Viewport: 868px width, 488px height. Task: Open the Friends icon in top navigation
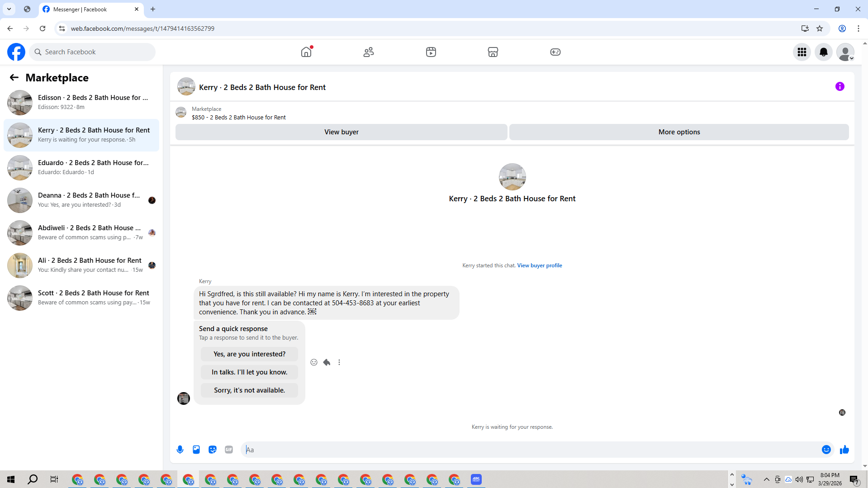(x=369, y=52)
